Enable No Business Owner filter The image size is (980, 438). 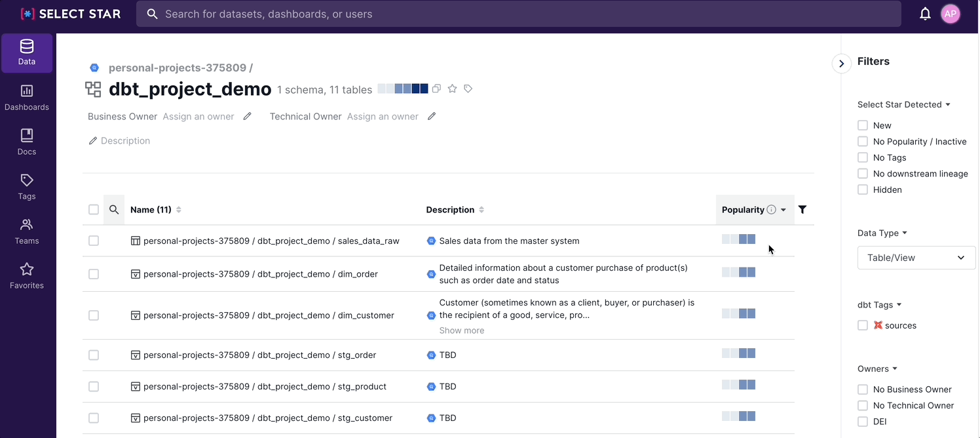coord(863,389)
